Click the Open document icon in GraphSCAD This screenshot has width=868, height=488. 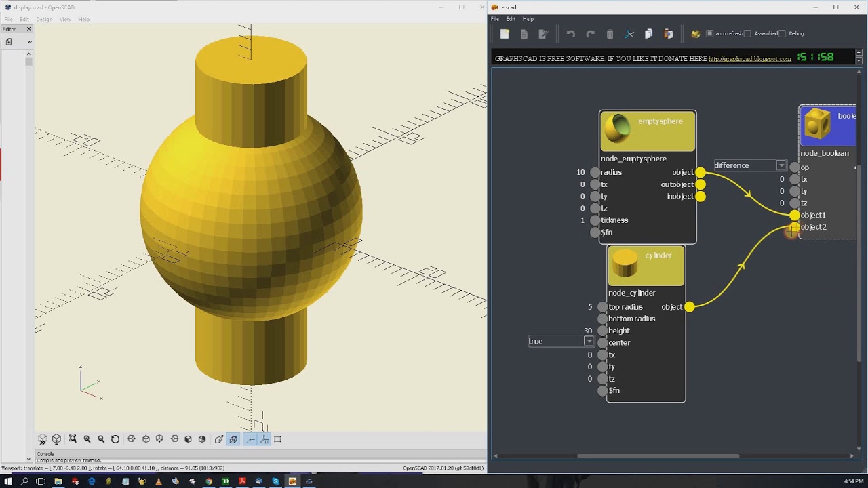pos(524,34)
